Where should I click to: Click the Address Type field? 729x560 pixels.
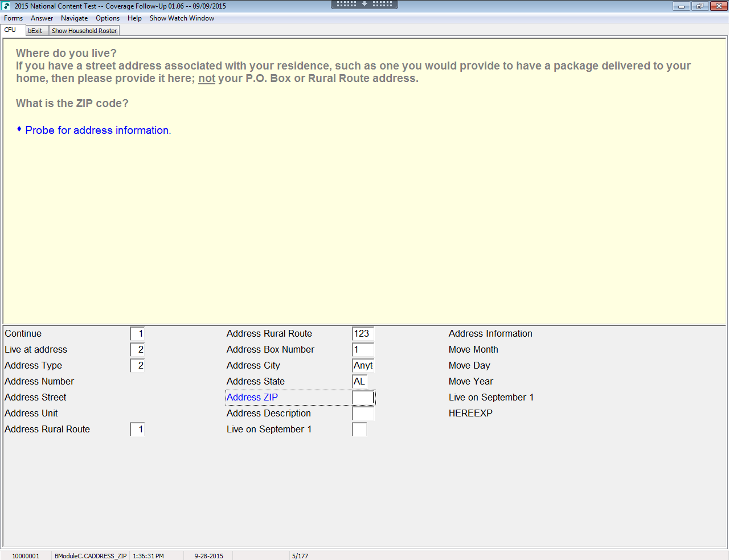[x=137, y=366]
